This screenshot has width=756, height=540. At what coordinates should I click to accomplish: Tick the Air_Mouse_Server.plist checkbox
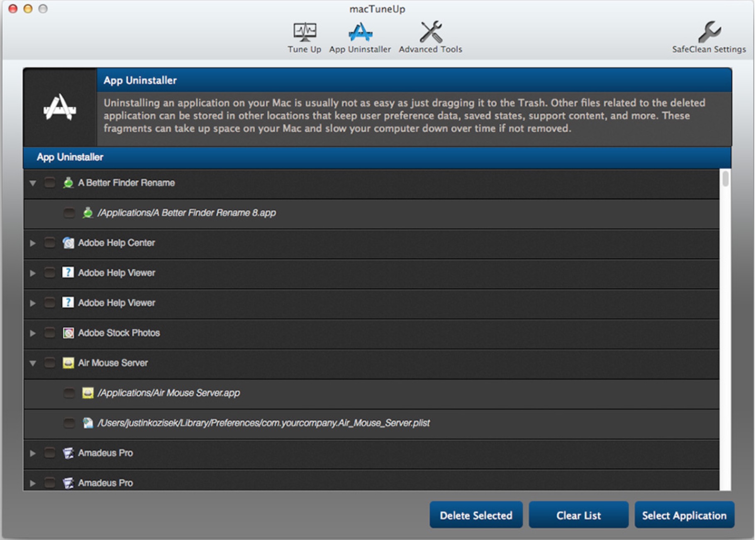tap(69, 423)
